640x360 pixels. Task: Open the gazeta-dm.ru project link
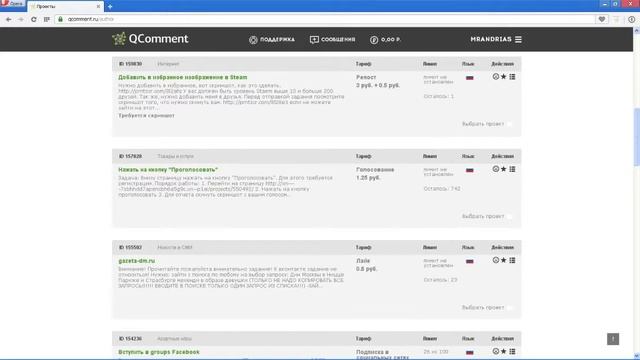point(136,261)
